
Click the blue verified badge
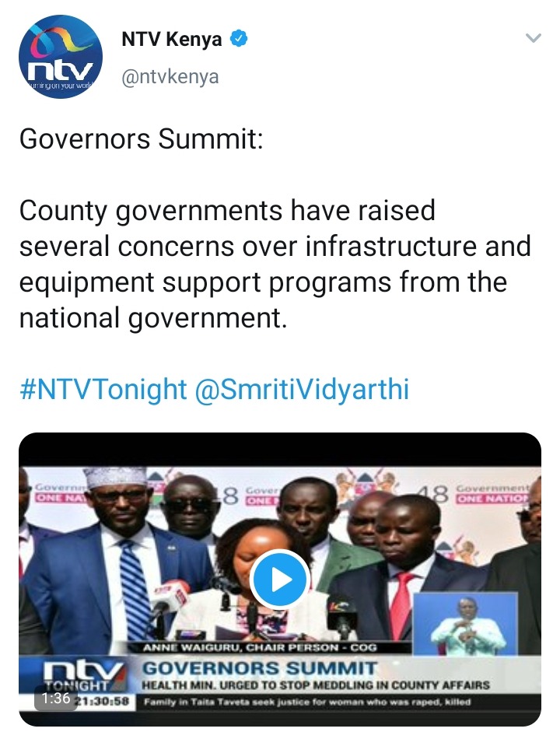coord(240,39)
